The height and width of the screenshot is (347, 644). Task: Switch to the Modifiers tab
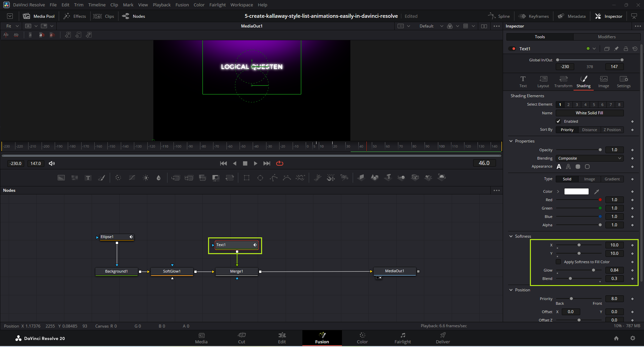pyautogui.click(x=606, y=37)
